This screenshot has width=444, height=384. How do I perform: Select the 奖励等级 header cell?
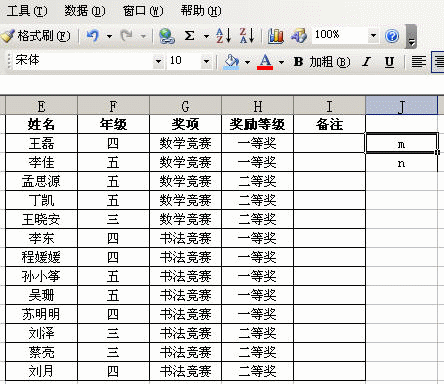coord(257,124)
